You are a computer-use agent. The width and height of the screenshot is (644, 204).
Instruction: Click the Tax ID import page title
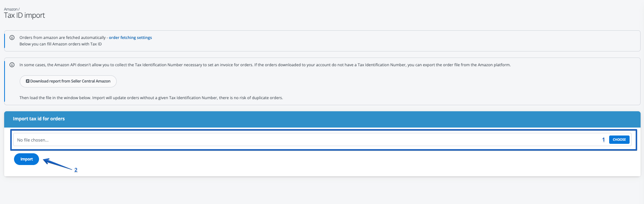click(x=25, y=16)
